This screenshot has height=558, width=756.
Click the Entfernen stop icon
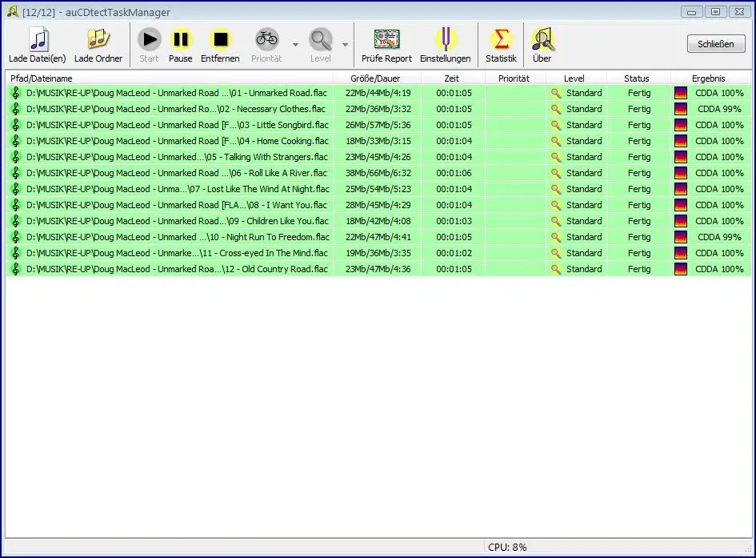pos(220,39)
